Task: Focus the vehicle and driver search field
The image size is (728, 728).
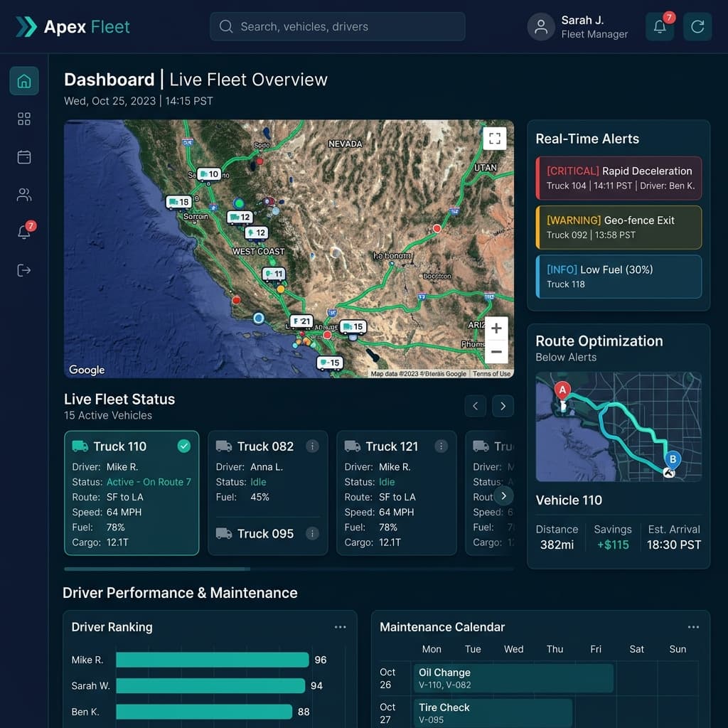Action: [337, 26]
